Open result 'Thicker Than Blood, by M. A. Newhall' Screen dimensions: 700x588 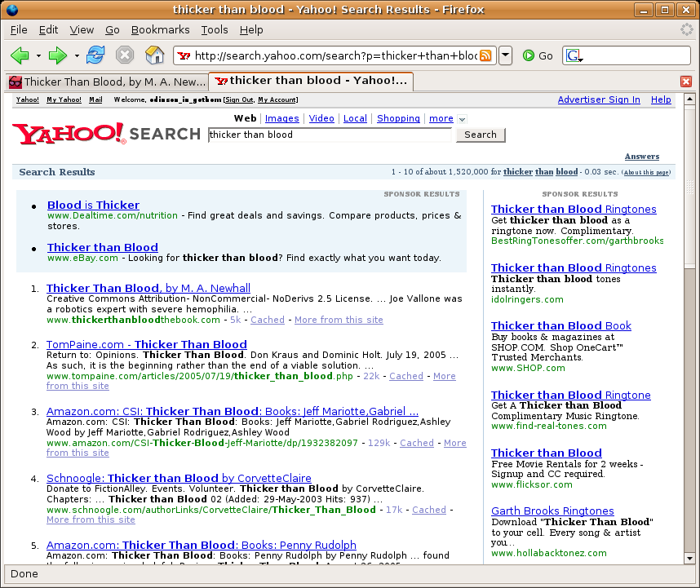pyautogui.click(x=148, y=288)
